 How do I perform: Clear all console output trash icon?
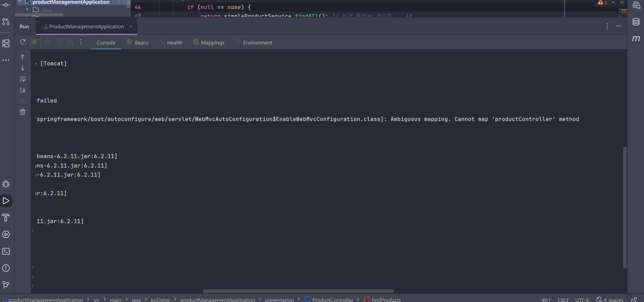click(23, 112)
